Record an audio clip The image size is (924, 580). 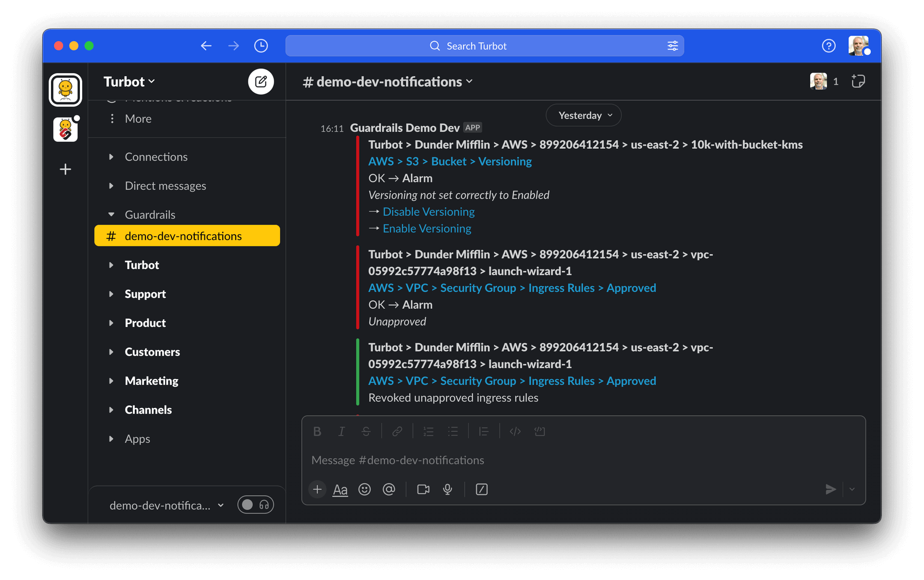(x=448, y=489)
